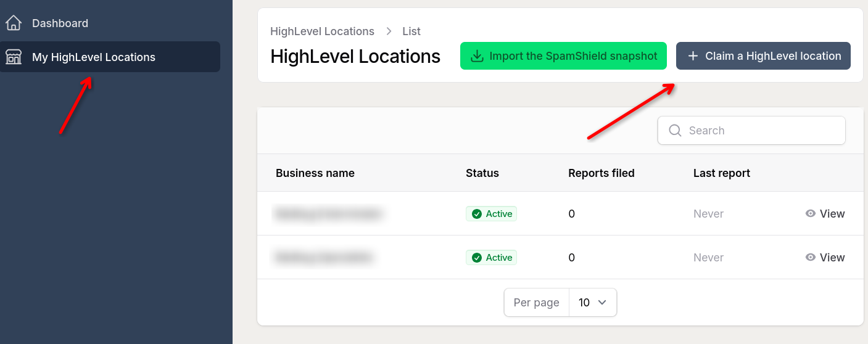Click the first row's reports count 0
The image size is (868, 344).
pyautogui.click(x=572, y=214)
